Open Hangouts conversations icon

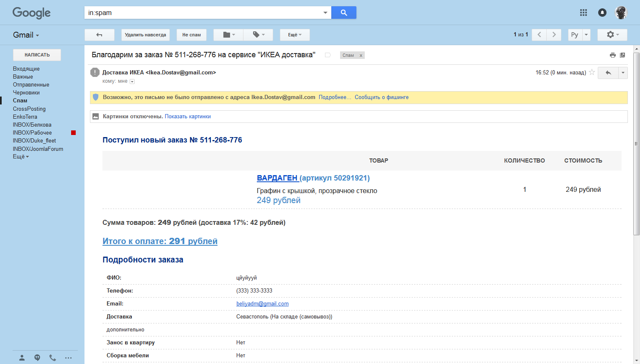pyautogui.click(x=37, y=358)
